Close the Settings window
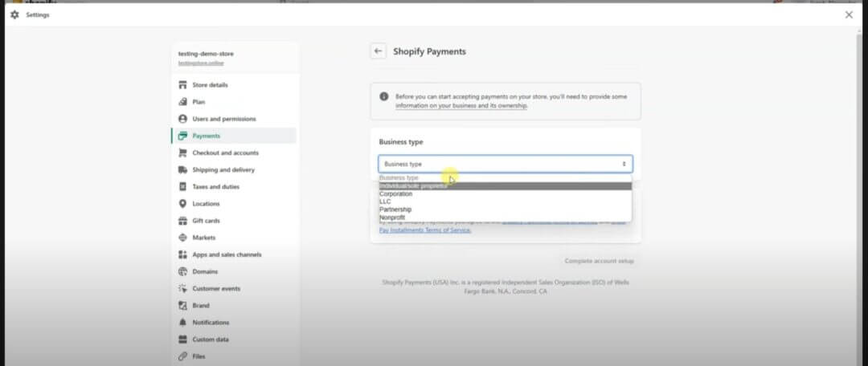The height and width of the screenshot is (366, 868). tap(849, 15)
